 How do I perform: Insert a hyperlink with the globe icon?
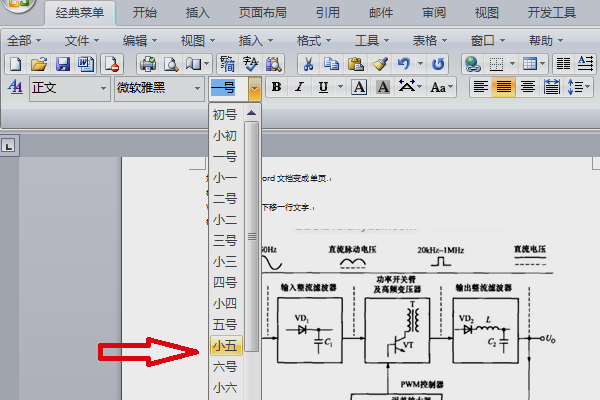tap(473, 64)
